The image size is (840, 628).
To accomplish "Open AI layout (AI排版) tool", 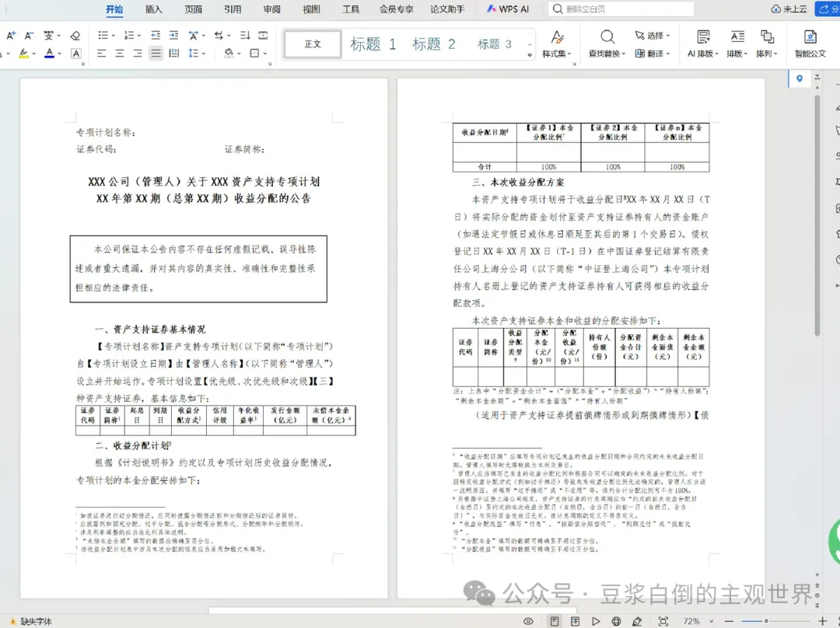I will point(703,44).
